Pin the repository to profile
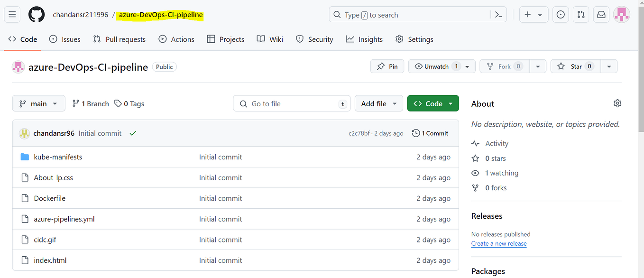 tap(387, 66)
